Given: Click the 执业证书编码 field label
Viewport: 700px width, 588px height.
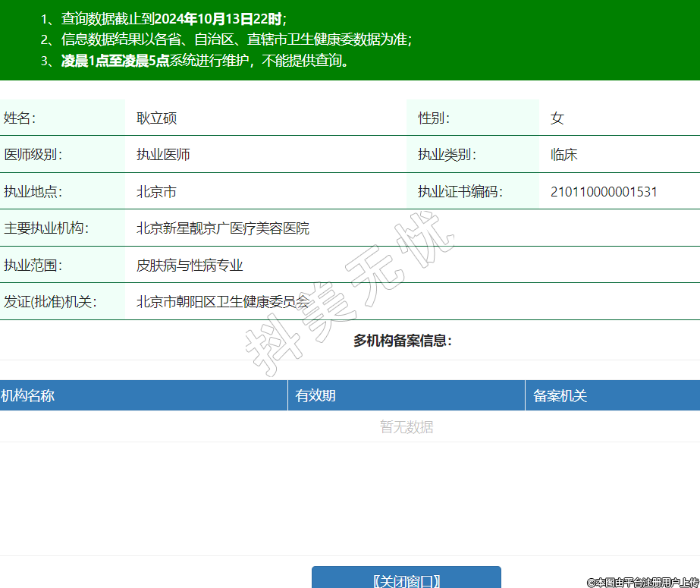Looking at the screenshot, I should click(x=460, y=192).
